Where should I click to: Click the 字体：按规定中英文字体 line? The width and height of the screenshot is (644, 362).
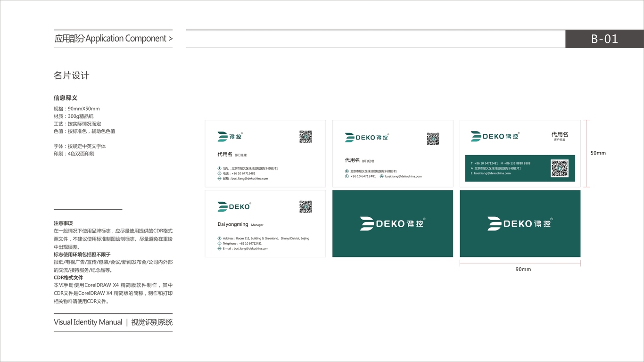click(x=80, y=147)
